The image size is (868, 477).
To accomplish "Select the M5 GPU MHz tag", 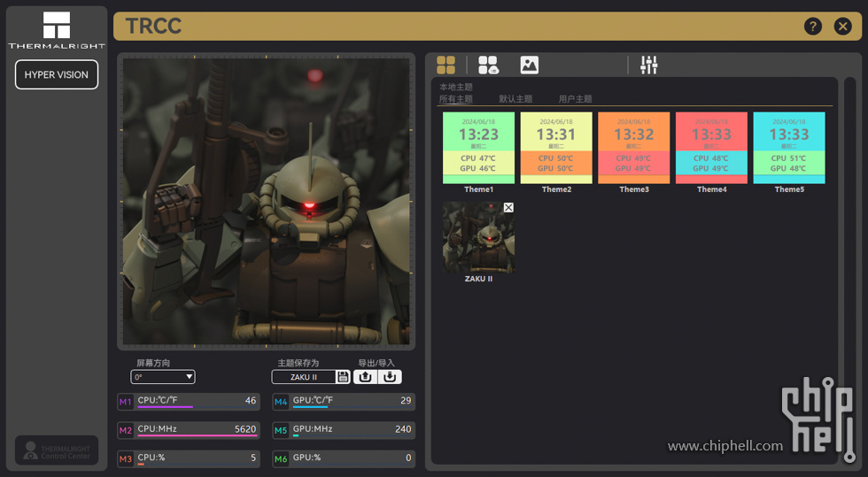I will coord(281,430).
